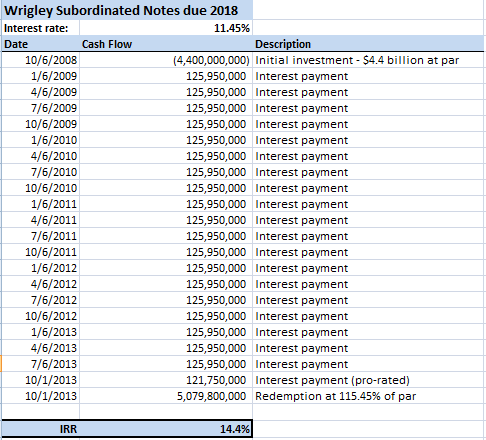Select the date cell 1/6/2013
The image size is (486, 440).
tap(41, 332)
